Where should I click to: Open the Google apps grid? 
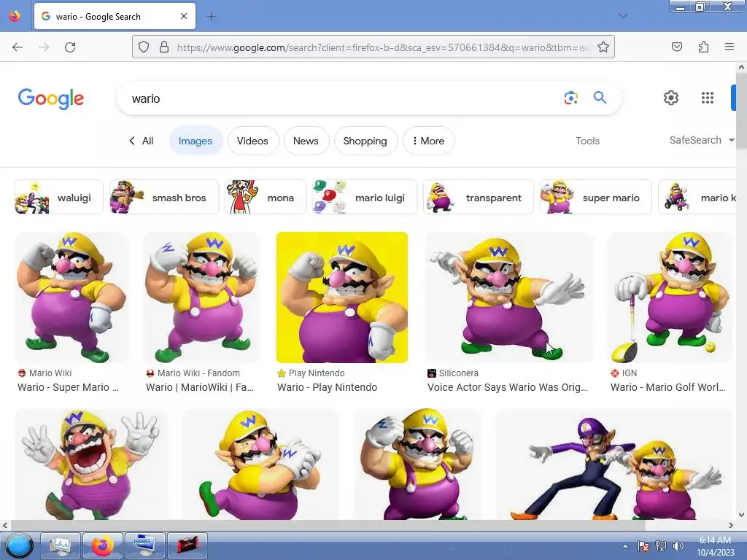(708, 98)
